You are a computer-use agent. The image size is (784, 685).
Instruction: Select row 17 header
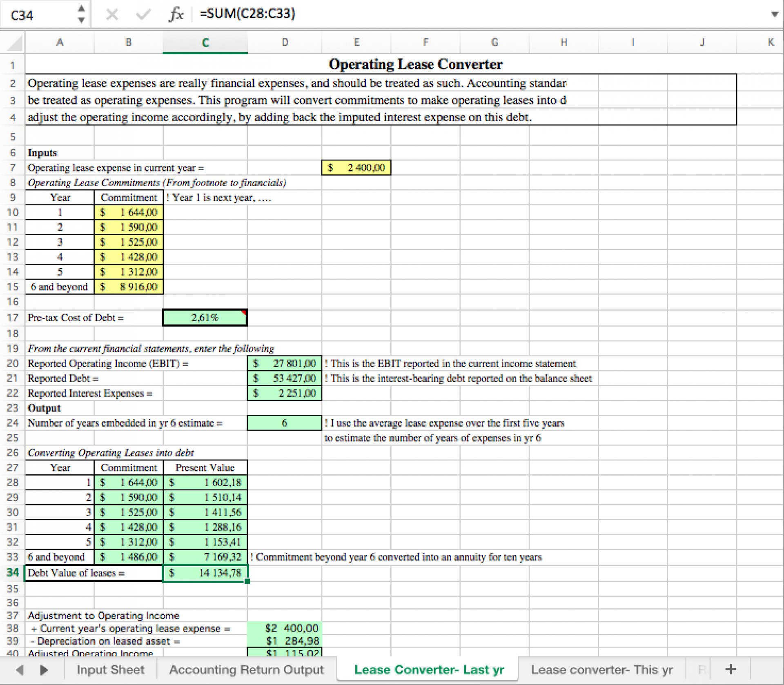(x=13, y=318)
